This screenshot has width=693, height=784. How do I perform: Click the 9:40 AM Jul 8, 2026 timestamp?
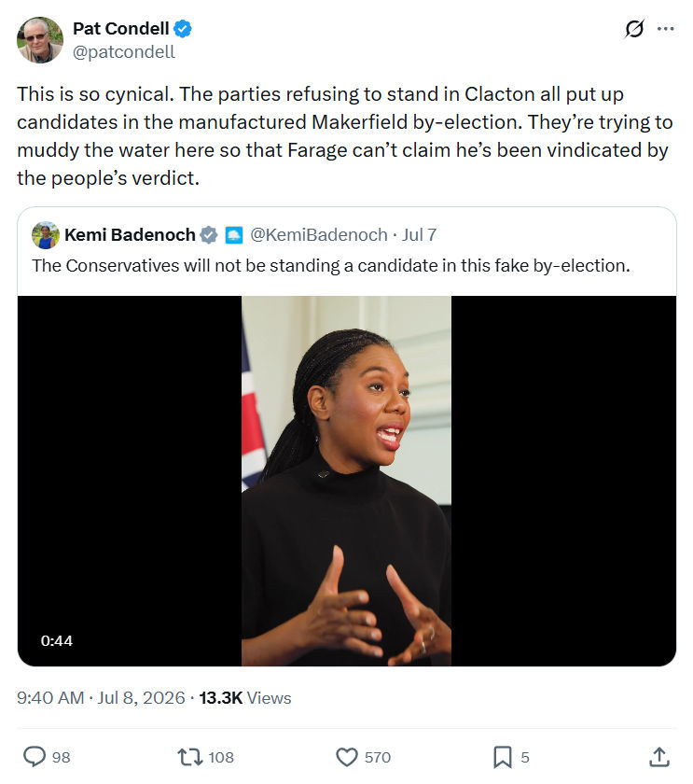101,697
